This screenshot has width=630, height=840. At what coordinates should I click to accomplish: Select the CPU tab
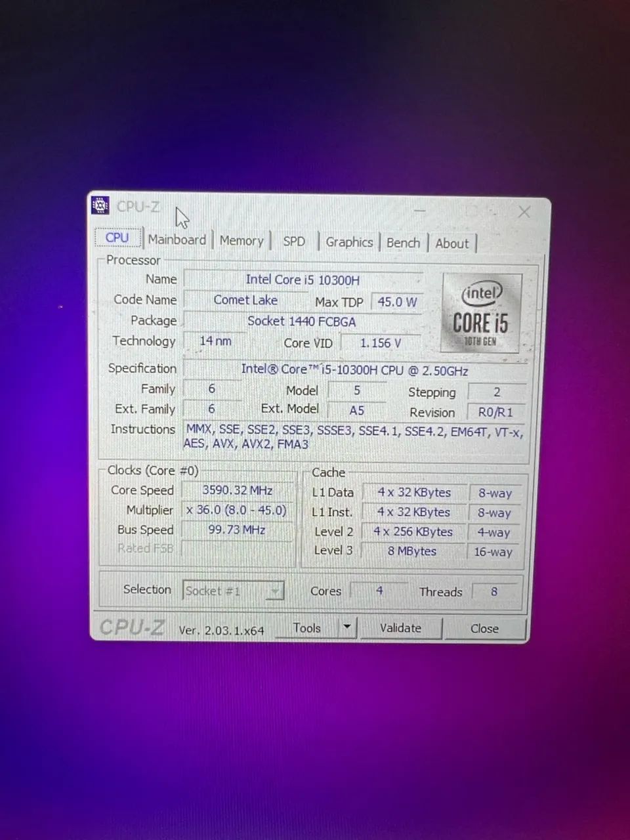coord(117,238)
